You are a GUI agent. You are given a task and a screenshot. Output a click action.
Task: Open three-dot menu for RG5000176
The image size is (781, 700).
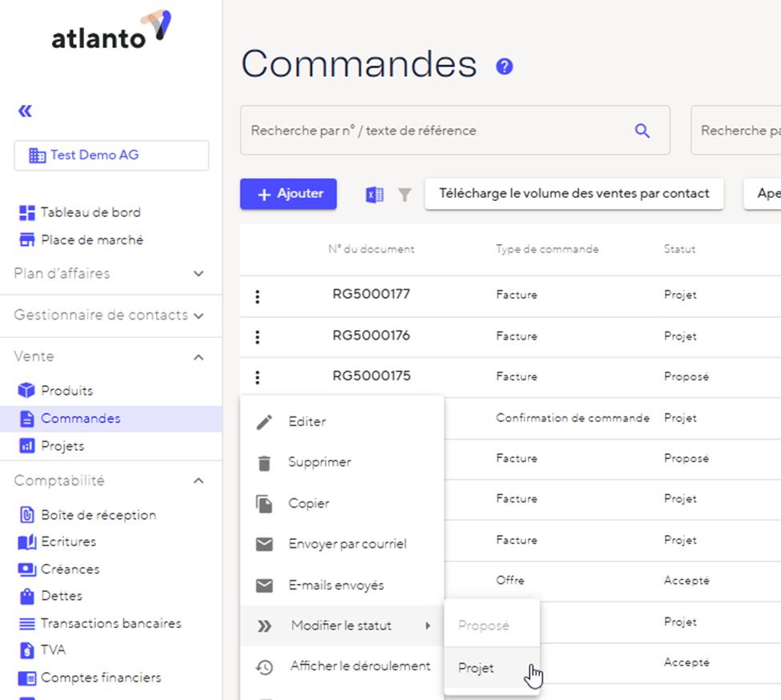257,337
